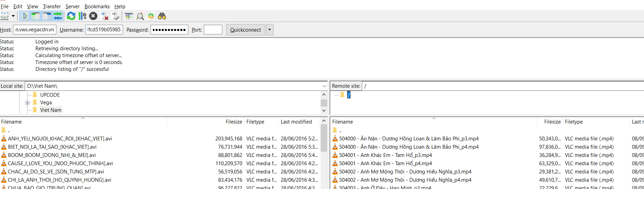Click into the Port input field
The image size is (644, 223).
213,30
